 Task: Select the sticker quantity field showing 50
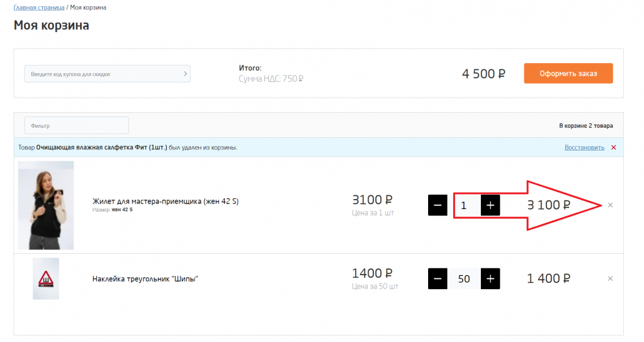coord(464,278)
